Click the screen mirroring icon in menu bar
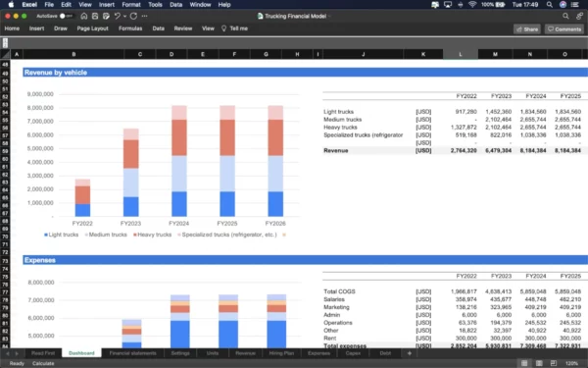588x368 pixels. (x=448, y=5)
